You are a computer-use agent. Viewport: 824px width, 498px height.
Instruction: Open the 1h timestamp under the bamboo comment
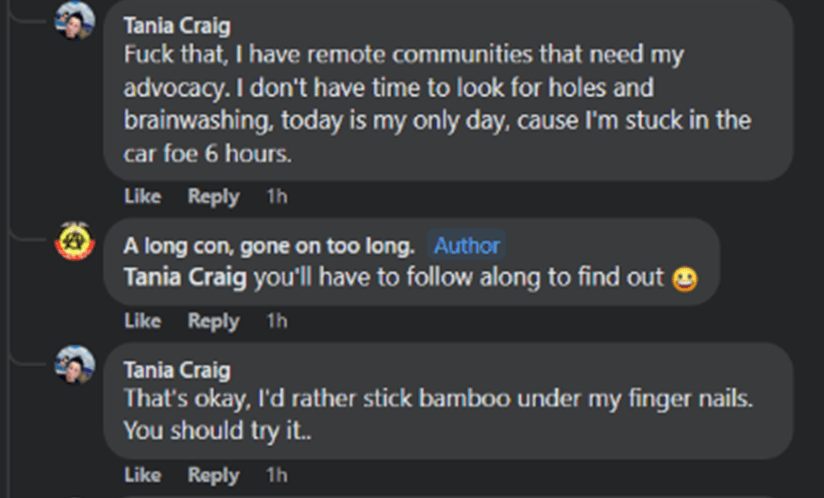(x=276, y=475)
